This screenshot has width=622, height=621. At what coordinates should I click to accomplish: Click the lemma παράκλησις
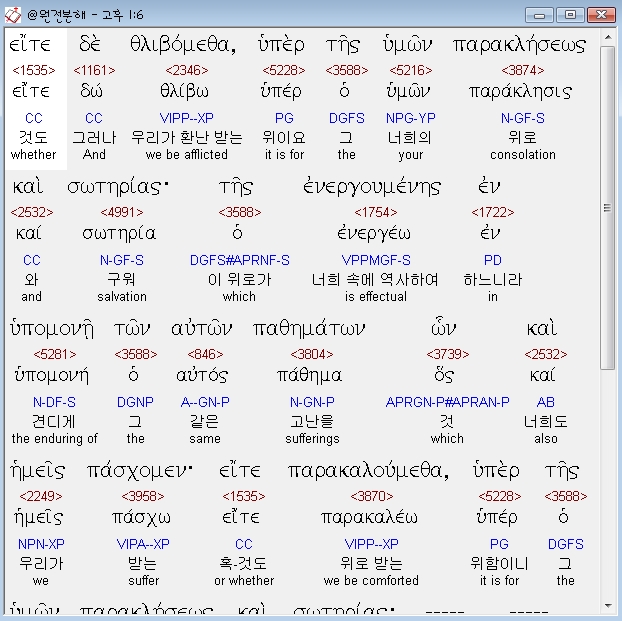click(x=520, y=91)
